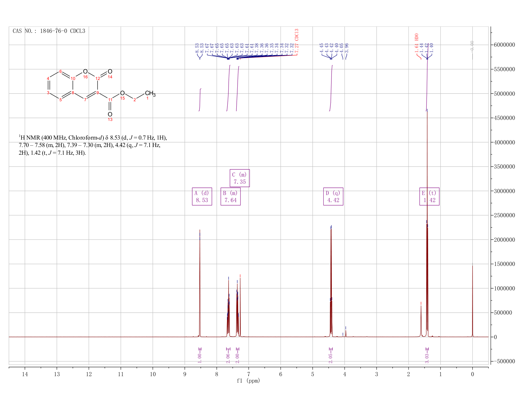Viewport: 532px width, 411px height.
Task: Click the 6000000 intensity axis tick label
Action: [x=504, y=45]
